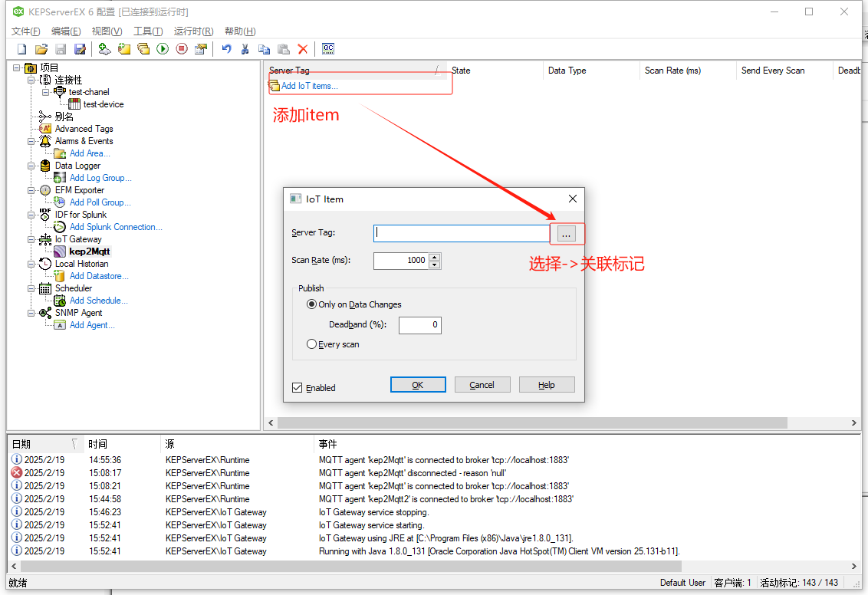Screen dimensions: 868x595
Task: Click the green start play toolbar icon
Action: coord(163,49)
